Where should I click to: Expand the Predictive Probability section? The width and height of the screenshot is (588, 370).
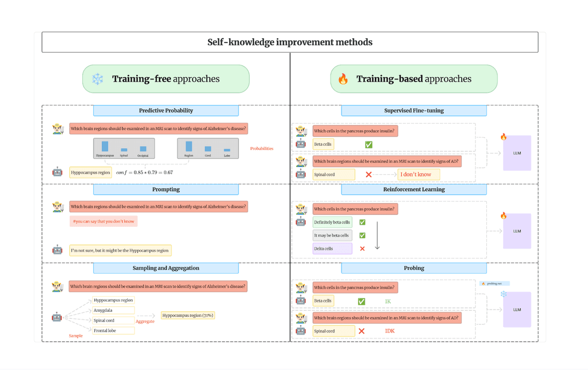166,110
